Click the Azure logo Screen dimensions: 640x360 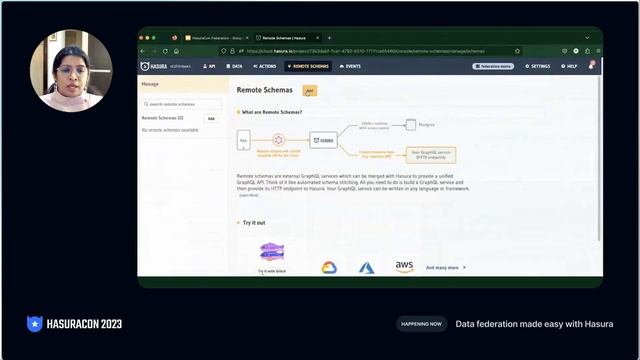(367, 268)
